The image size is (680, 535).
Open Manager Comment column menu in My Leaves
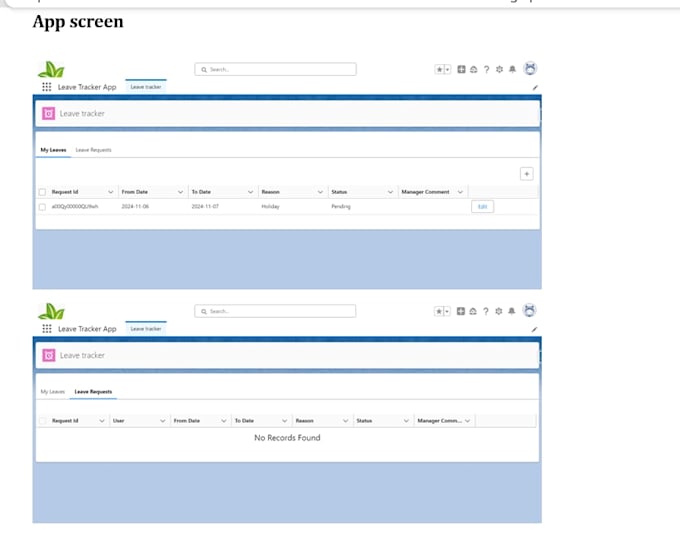tap(460, 192)
